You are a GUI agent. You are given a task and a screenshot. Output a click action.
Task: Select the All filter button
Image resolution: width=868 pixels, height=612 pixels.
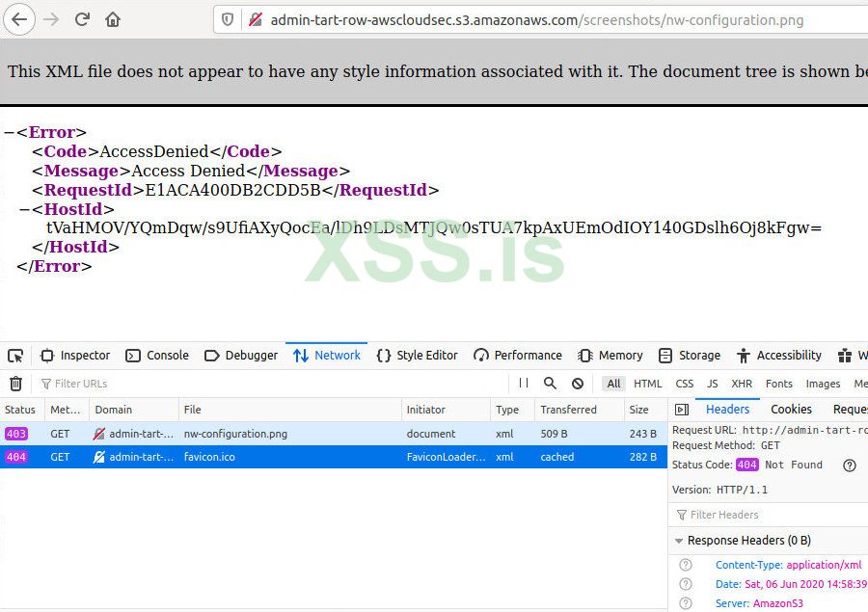point(613,384)
